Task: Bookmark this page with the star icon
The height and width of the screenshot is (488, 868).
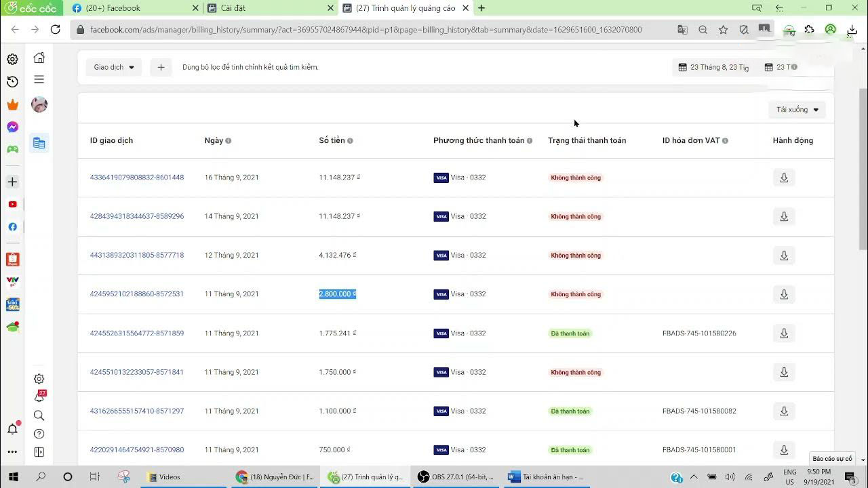Action: click(x=724, y=30)
